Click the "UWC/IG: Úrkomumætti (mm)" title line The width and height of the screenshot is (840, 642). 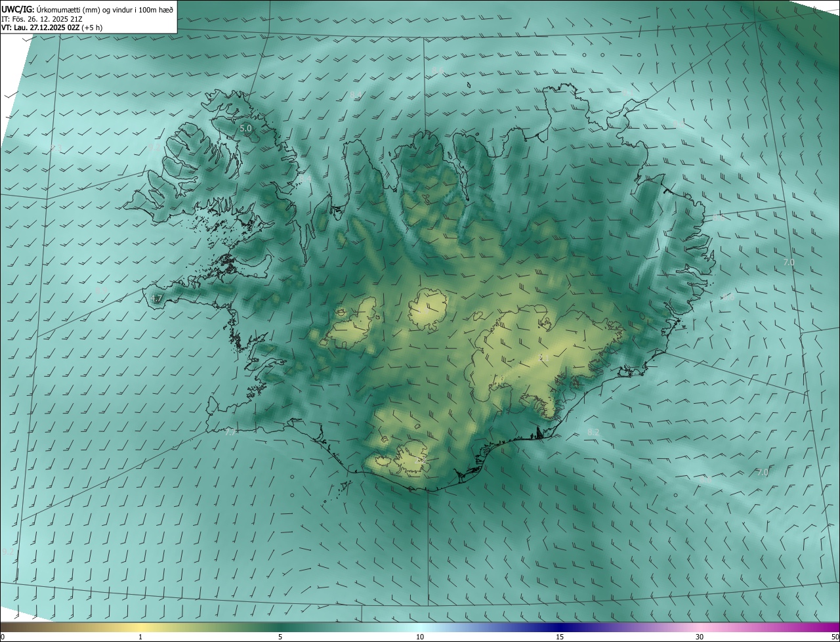pos(87,9)
